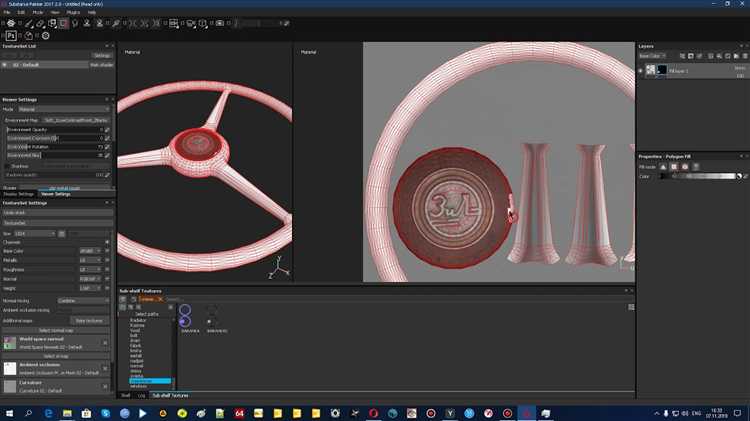Open the viewer Mode dropdown
750x421 pixels.
point(64,110)
